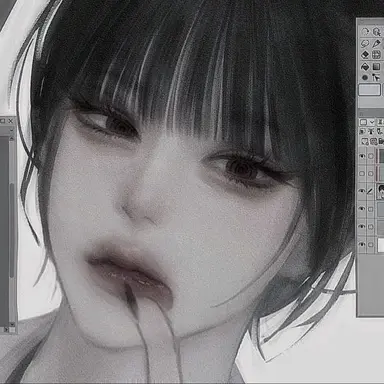Toggle the eye of the fifth layer
This screenshot has width=384, height=384.
point(362,227)
